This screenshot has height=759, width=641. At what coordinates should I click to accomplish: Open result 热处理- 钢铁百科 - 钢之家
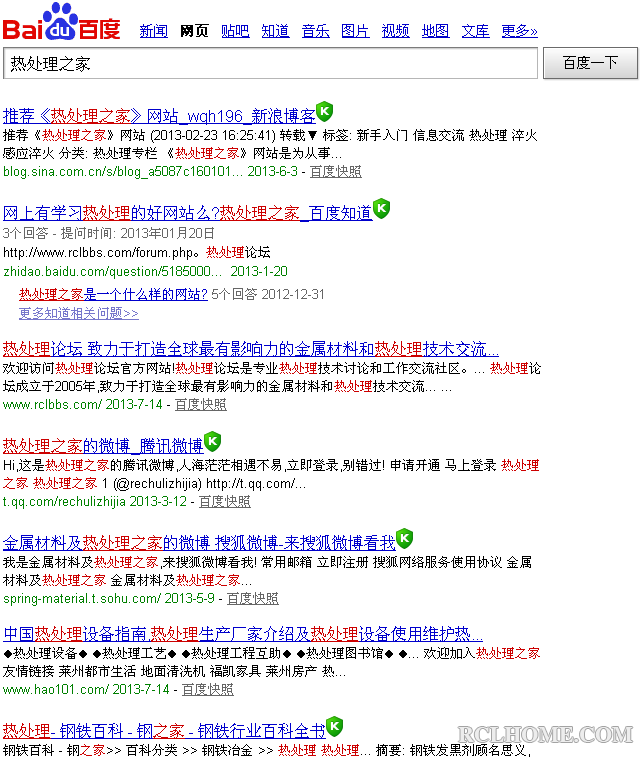pos(164,730)
